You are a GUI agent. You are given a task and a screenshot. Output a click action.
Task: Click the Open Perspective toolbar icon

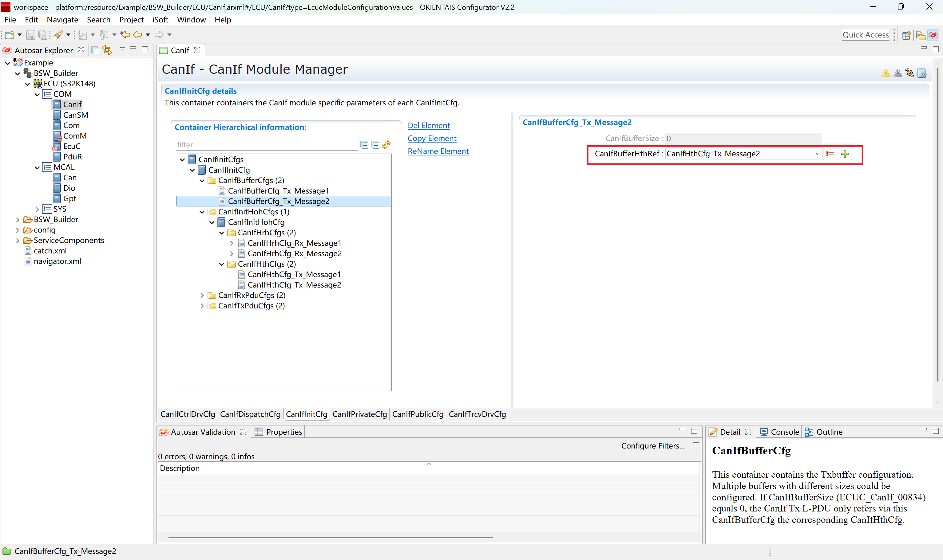click(906, 35)
